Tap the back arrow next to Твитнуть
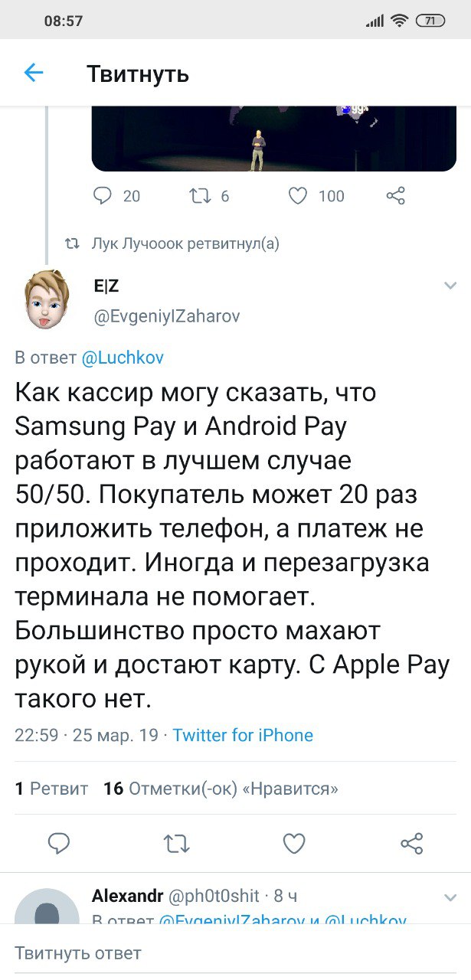The image size is (471, 980). [34, 73]
